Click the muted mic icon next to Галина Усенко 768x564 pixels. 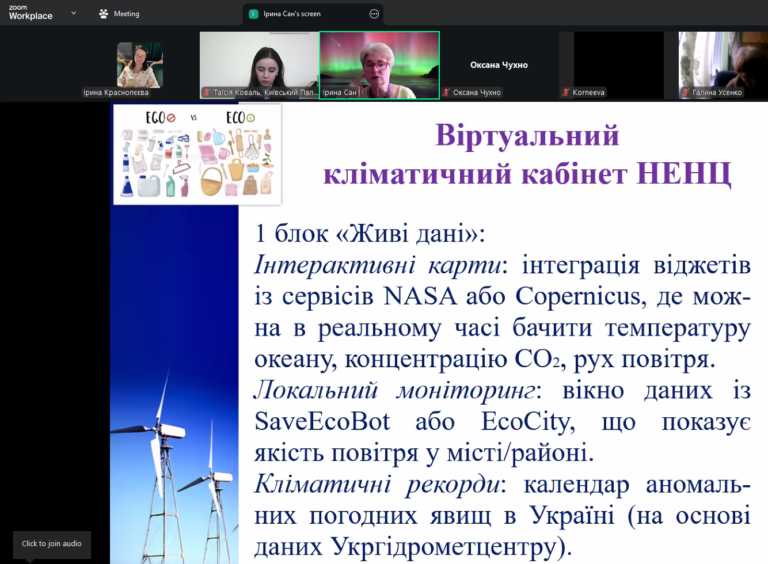click(x=685, y=92)
